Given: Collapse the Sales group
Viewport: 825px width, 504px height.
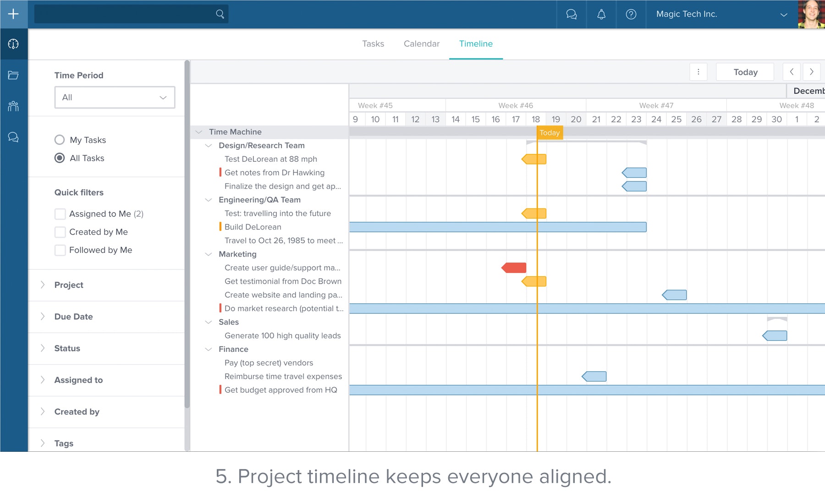Looking at the screenshot, I should pyautogui.click(x=209, y=322).
